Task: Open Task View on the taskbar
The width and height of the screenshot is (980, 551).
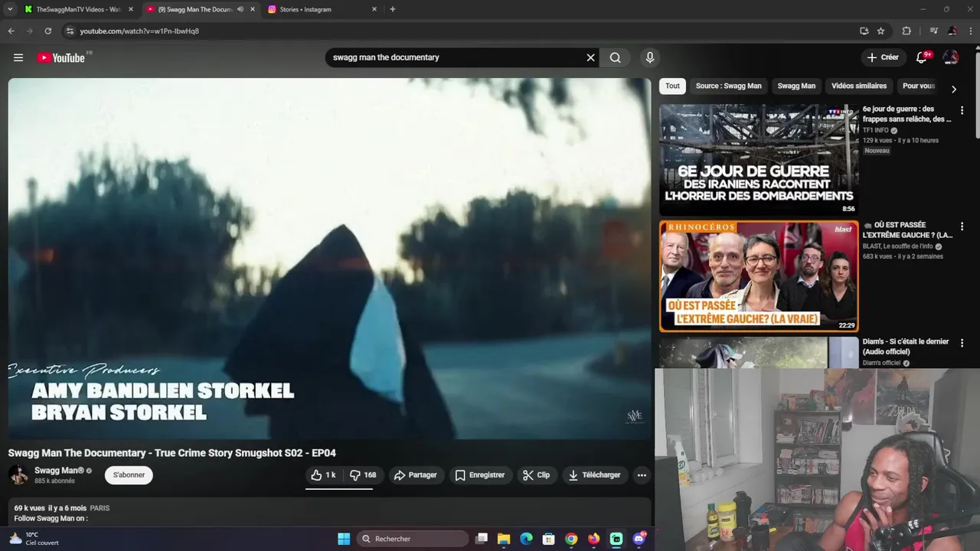Action: [482, 539]
